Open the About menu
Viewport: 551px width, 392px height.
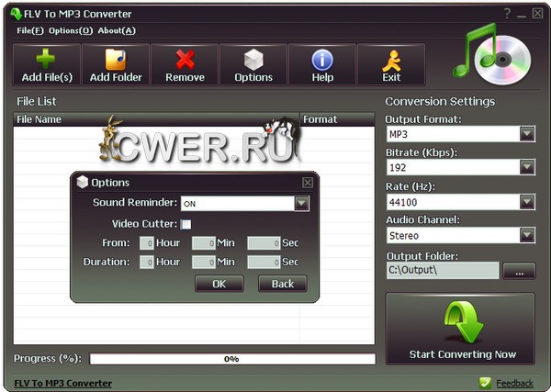[117, 30]
